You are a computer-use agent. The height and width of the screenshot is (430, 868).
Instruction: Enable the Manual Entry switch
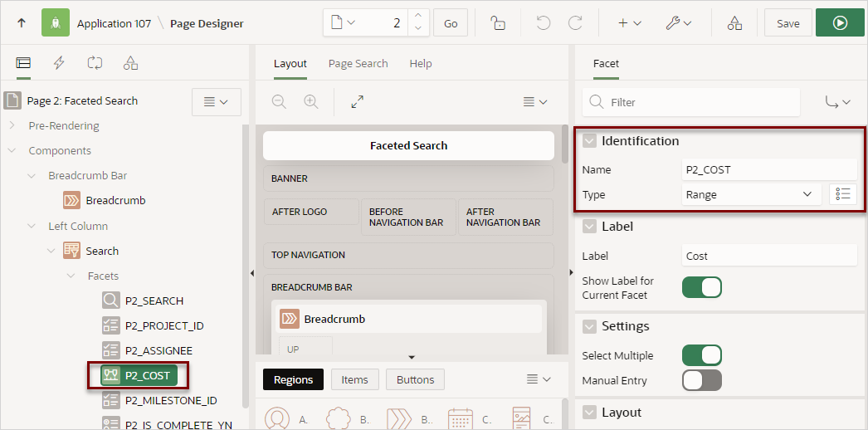[x=702, y=380]
